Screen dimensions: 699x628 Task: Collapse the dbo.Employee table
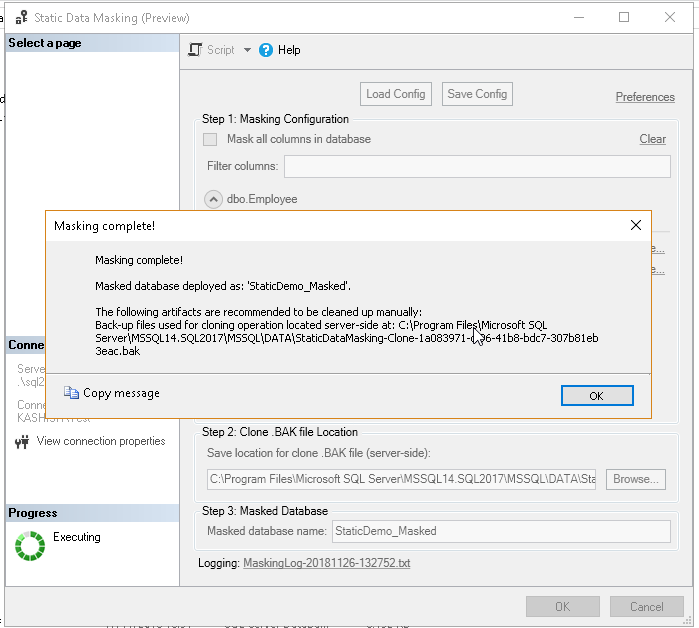[213, 199]
